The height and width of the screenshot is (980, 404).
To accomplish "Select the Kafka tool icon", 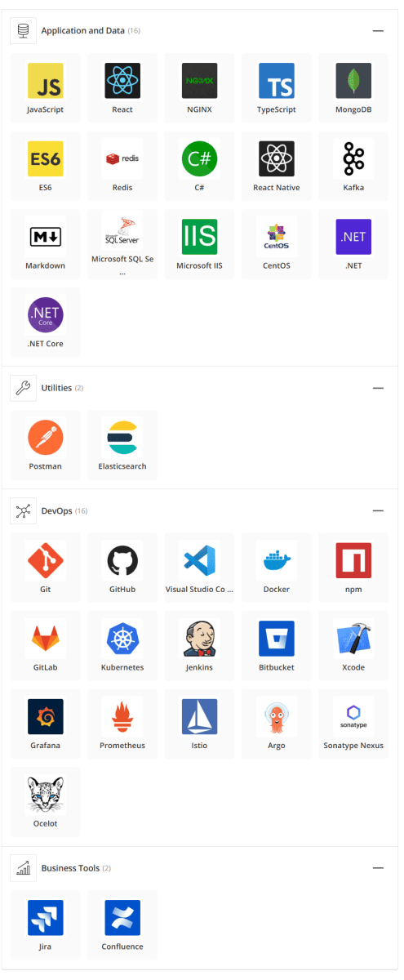I will coord(353,158).
